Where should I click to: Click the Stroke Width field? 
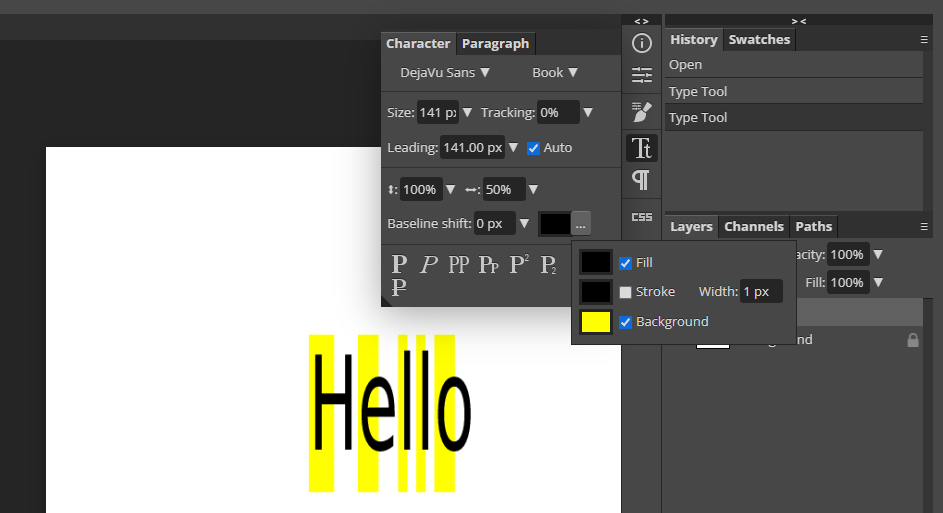tap(761, 292)
